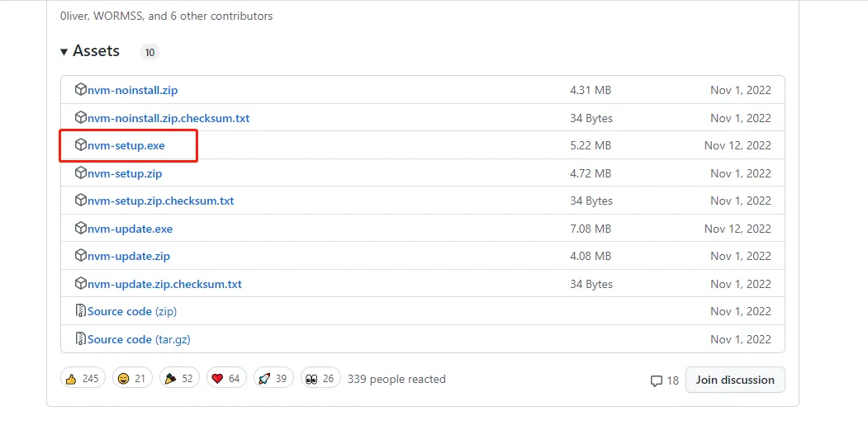Viewport: 868px width, 430px height.
Task: Open nvm-noinstall.zip.checksum.txt
Action: tap(168, 118)
